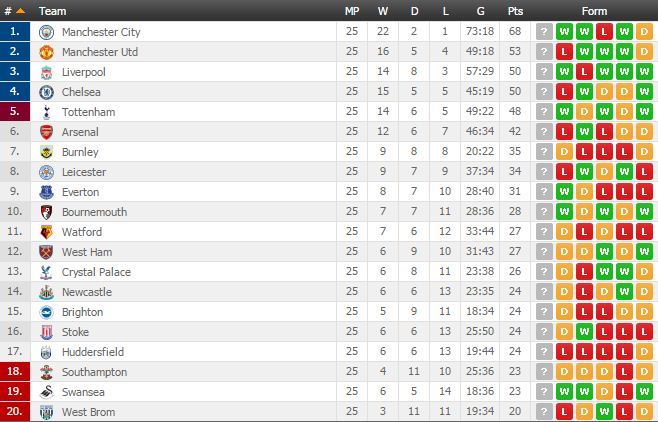Image resolution: width=658 pixels, height=422 pixels.
Task: Sort standings by Pts column header
Action: tap(515, 11)
